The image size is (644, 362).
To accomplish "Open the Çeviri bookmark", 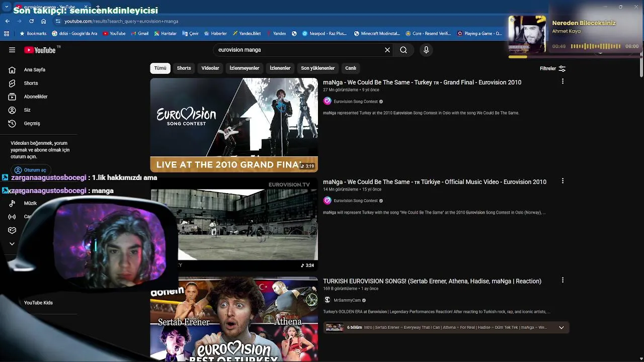I will (190, 34).
